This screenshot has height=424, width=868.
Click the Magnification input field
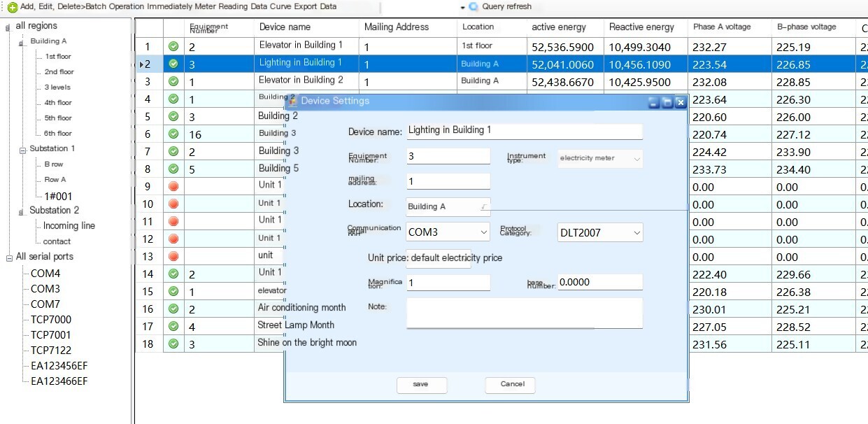pyautogui.click(x=448, y=283)
